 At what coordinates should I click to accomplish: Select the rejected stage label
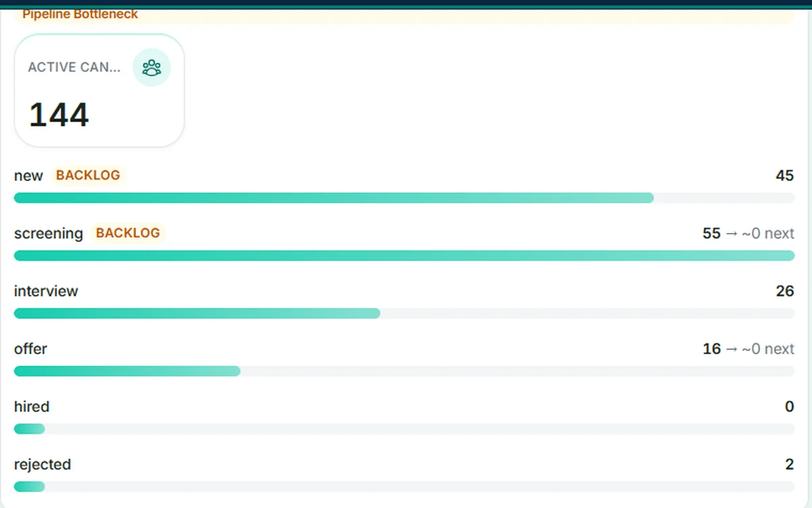coord(43,465)
